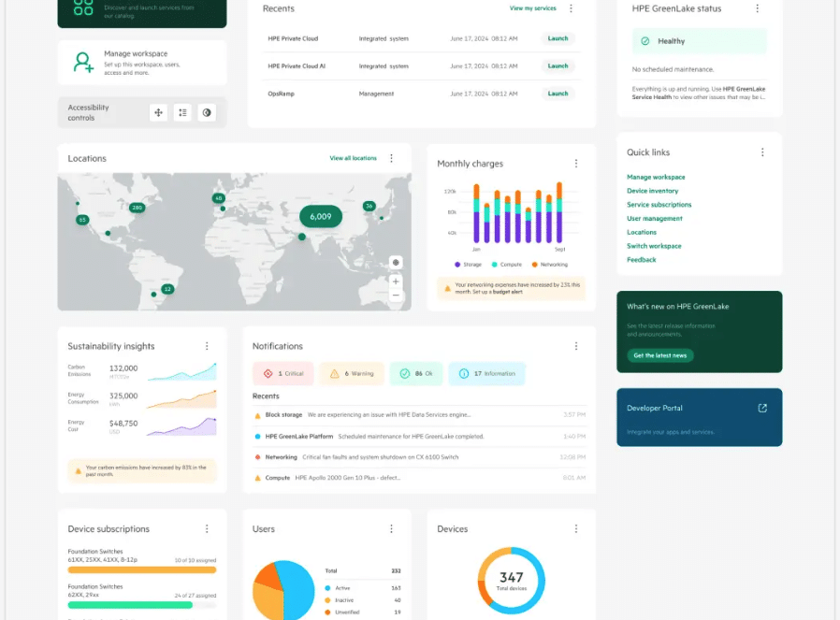840x620 pixels.
Task: Filter notifications by 86 Ok
Action: point(416,374)
